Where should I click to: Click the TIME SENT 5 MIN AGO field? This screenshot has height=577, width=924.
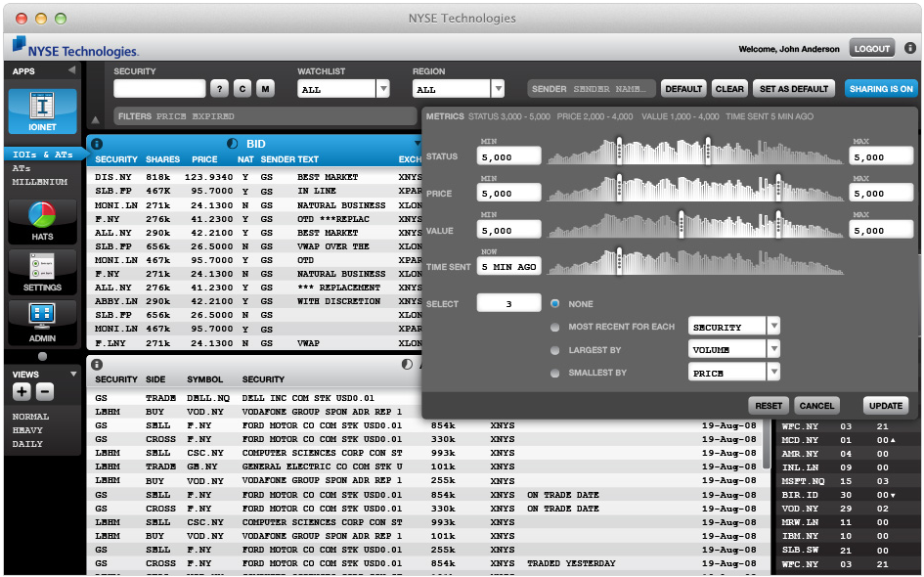[508, 266]
